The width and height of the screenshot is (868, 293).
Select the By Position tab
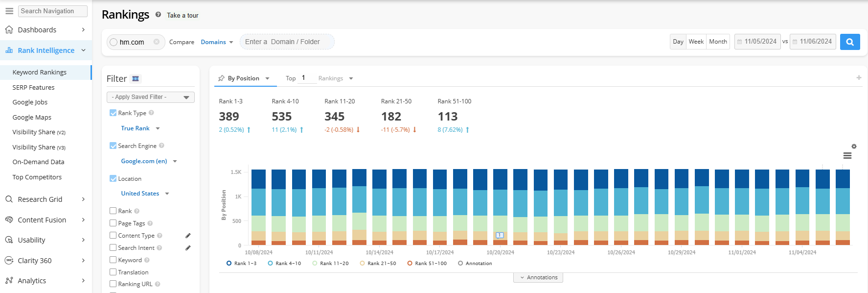point(244,78)
